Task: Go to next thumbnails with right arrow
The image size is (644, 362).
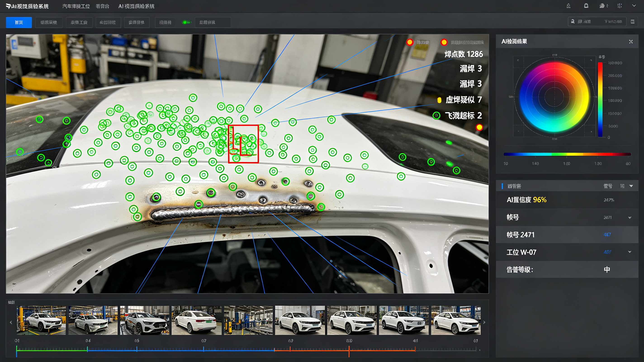Action: tap(484, 322)
